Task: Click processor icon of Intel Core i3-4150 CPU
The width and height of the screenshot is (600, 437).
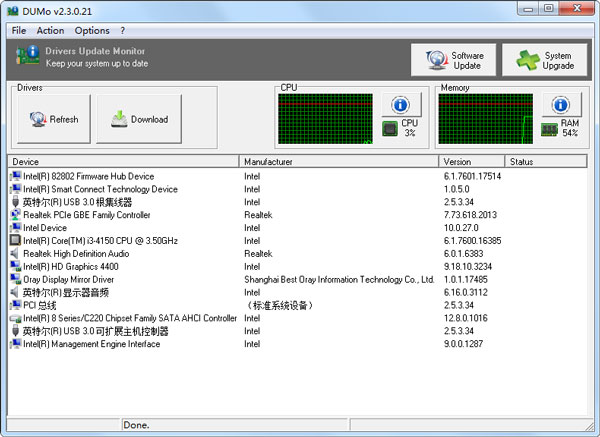Action: (x=15, y=240)
